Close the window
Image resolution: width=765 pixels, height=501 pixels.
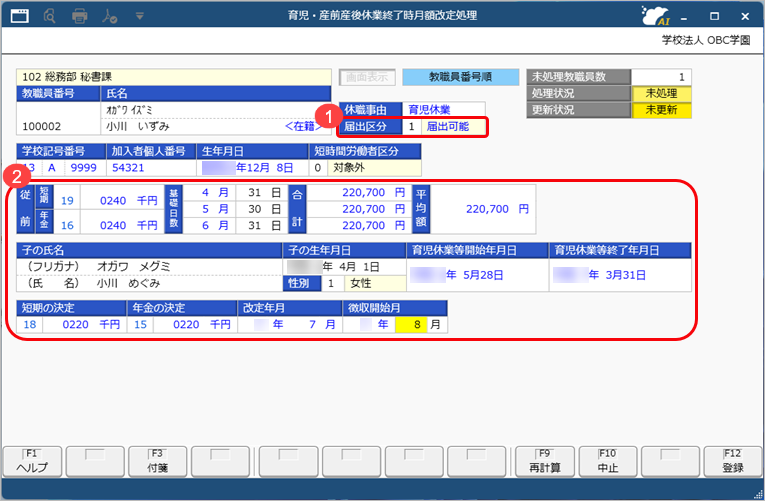click(745, 16)
